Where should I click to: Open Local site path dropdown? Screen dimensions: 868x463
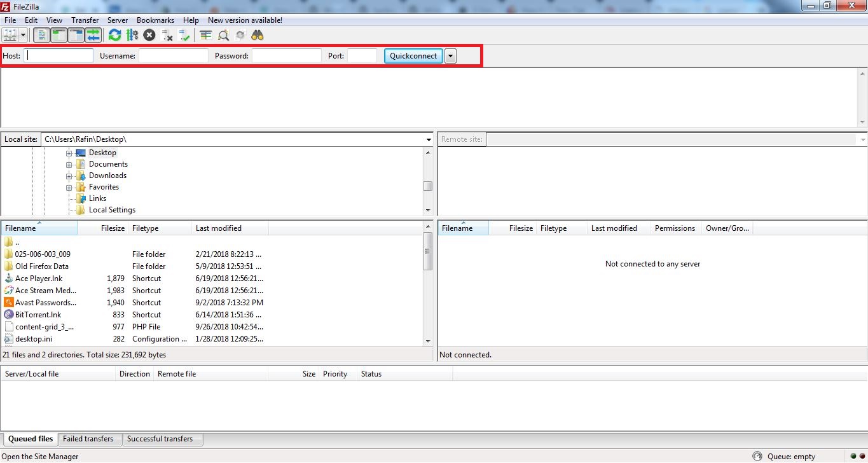429,139
